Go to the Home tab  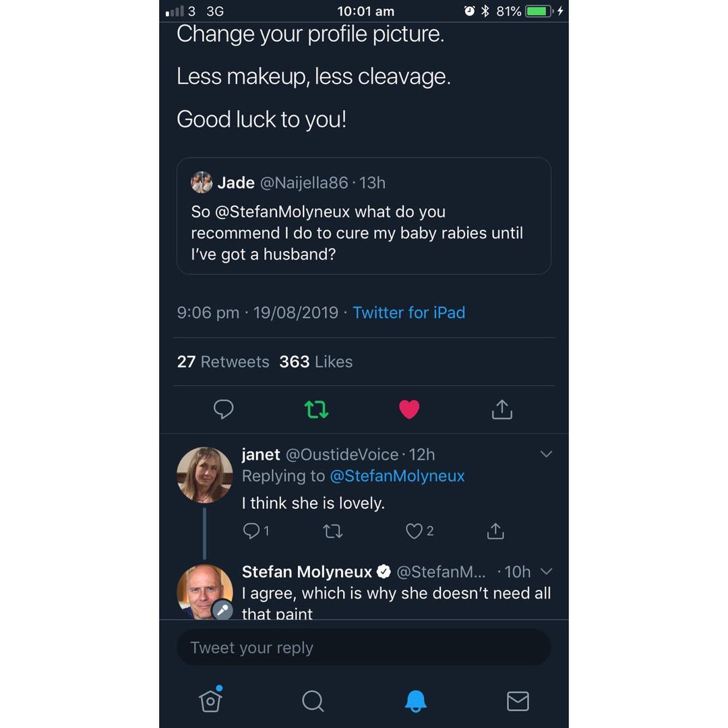pos(210,701)
